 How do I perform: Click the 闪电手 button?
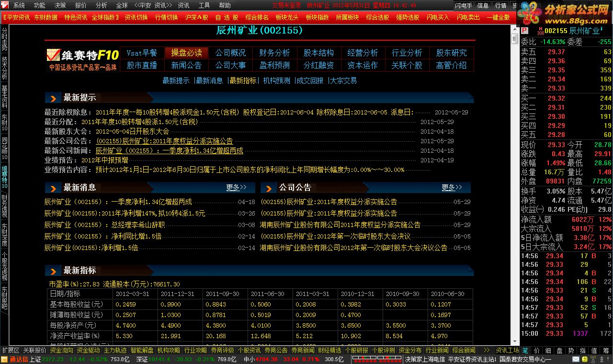click(464, 6)
